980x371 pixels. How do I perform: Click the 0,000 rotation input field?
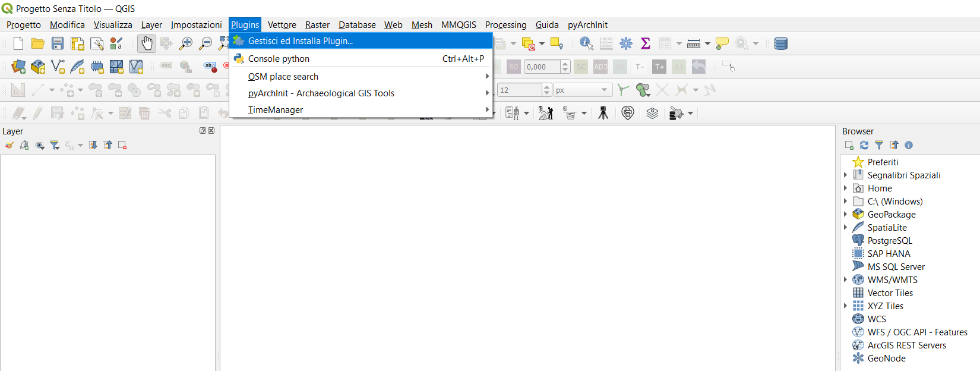[x=542, y=67]
